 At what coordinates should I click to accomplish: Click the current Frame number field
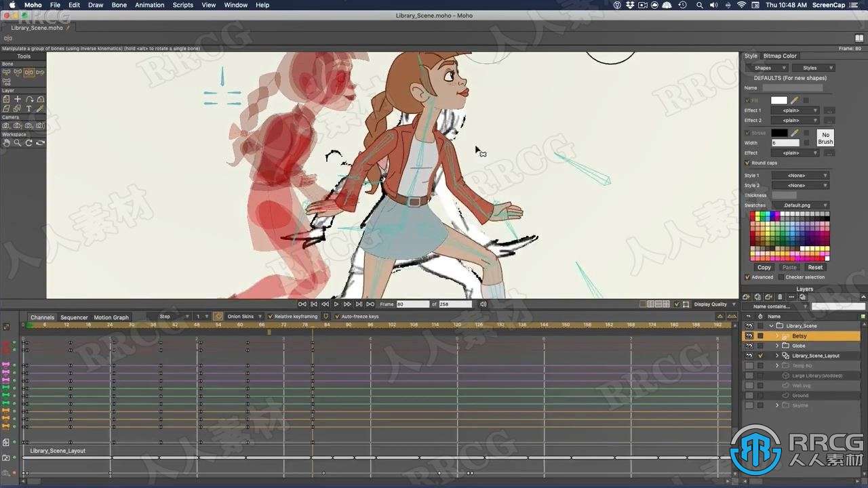413,304
